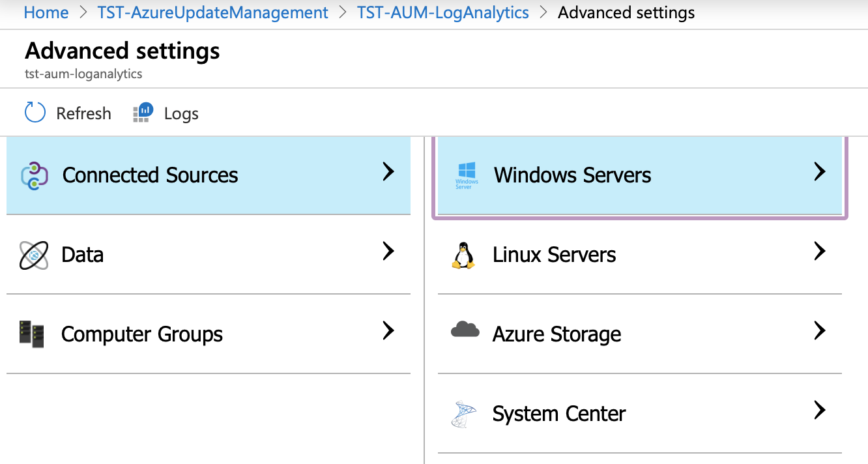Viewport: 868px width, 464px height.
Task: Expand the System Center chevron
Action: pyautogui.click(x=820, y=410)
